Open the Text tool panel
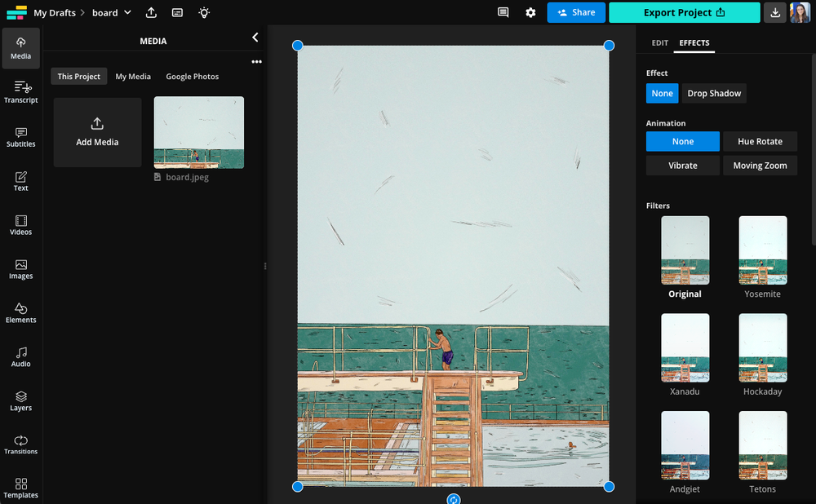This screenshot has width=816, height=504. click(20, 181)
